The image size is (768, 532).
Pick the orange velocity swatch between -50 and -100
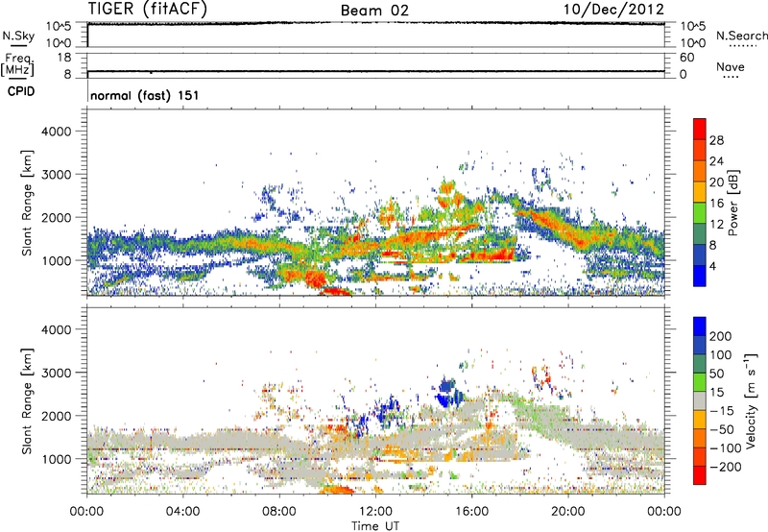[700, 438]
